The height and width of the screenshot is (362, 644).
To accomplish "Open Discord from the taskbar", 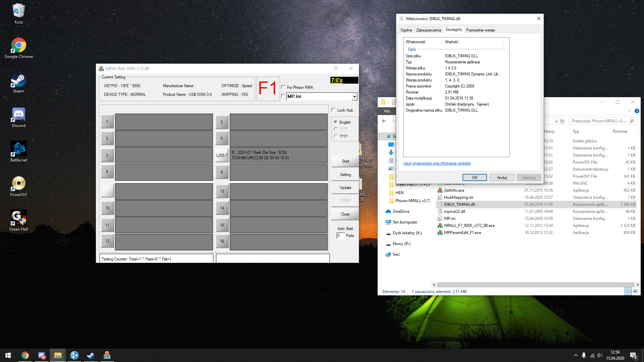I will [x=42, y=355].
